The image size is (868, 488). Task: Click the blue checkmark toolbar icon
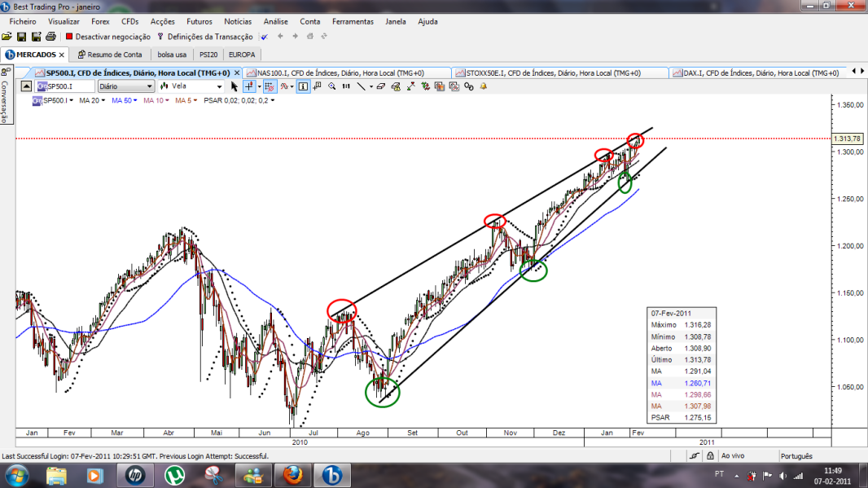pos(265,37)
